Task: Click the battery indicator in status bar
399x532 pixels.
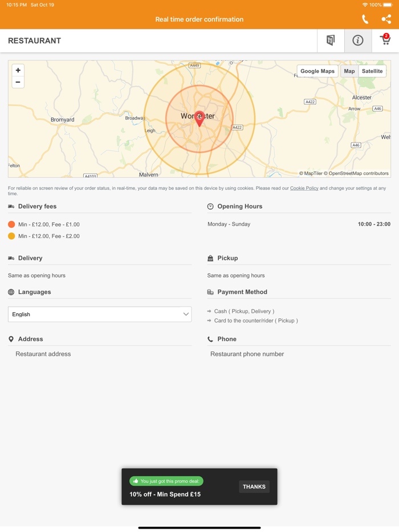Action: pos(388,5)
